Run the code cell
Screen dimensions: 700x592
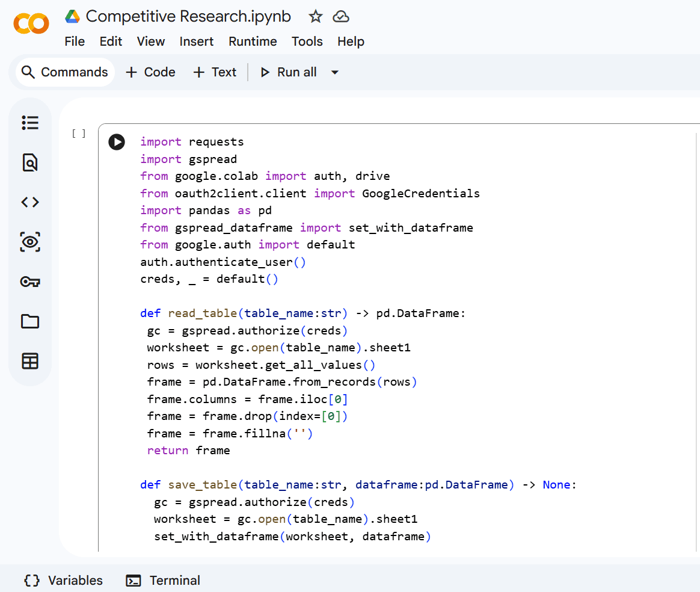point(117,142)
